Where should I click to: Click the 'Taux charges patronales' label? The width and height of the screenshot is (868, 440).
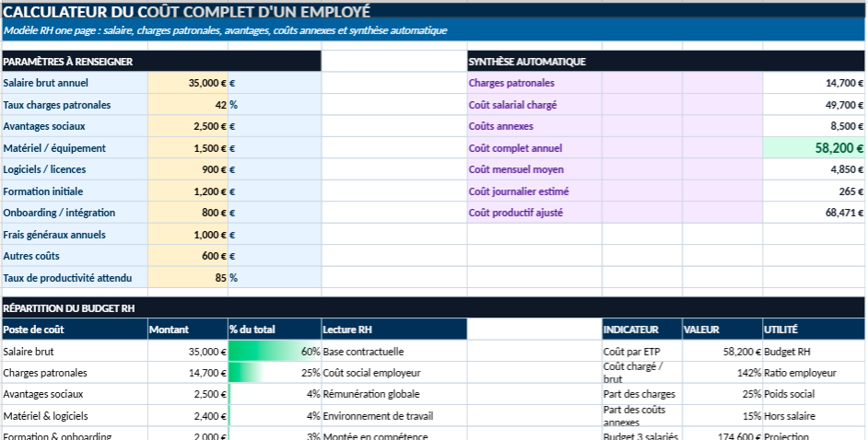tap(56, 105)
